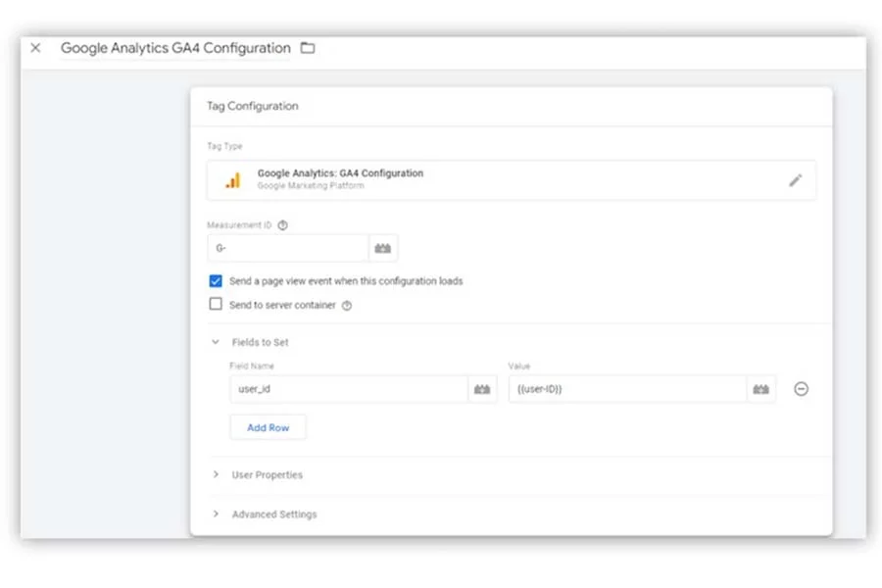Screen dimensions: 882x588
Task: Focus the Measurement ID input field
Action: point(288,248)
